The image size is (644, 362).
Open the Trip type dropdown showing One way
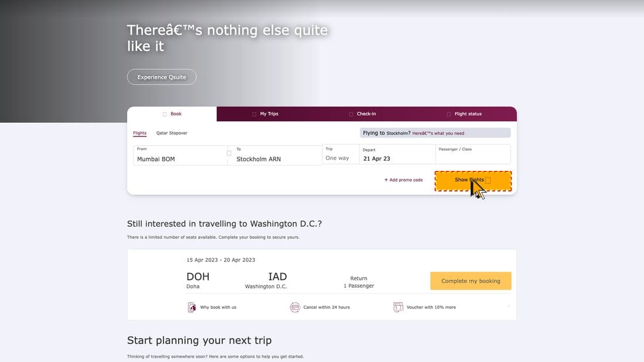(x=340, y=155)
